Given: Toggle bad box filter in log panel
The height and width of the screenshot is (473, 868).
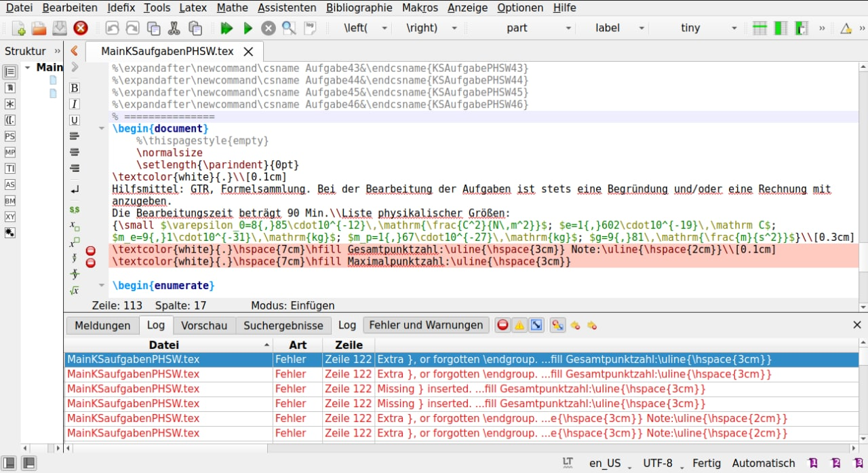Looking at the screenshot, I should click(536, 325).
